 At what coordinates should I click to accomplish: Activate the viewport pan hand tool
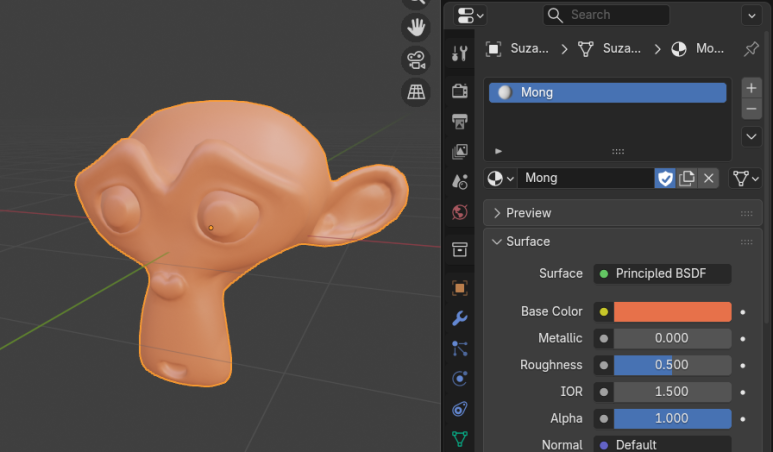point(416,28)
